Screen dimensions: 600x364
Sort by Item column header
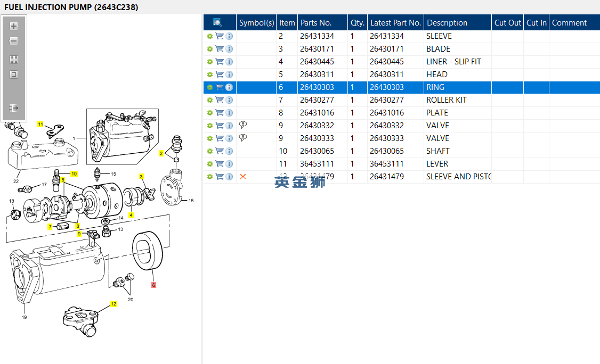click(287, 22)
